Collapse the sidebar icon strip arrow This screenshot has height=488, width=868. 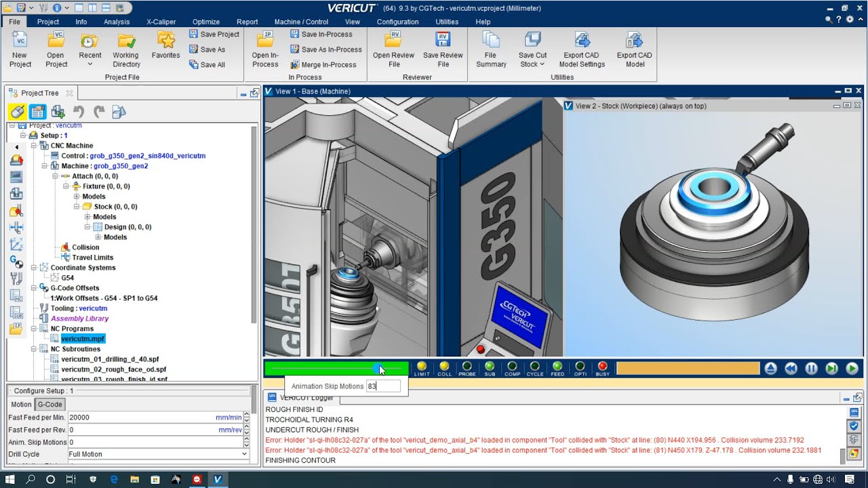pos(16,147)
